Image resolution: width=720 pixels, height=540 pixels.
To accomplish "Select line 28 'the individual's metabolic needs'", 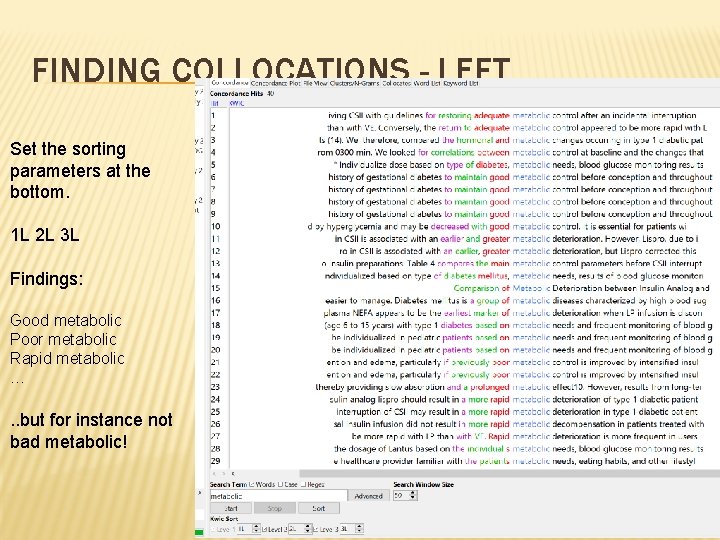I will 519,449.
